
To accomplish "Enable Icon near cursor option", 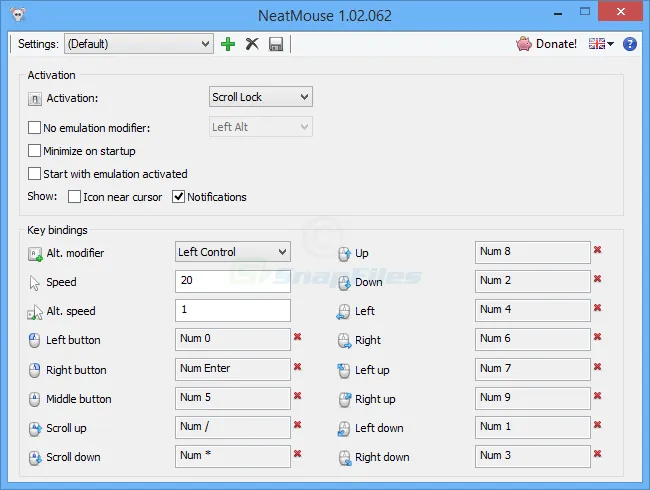I will 74,196.
